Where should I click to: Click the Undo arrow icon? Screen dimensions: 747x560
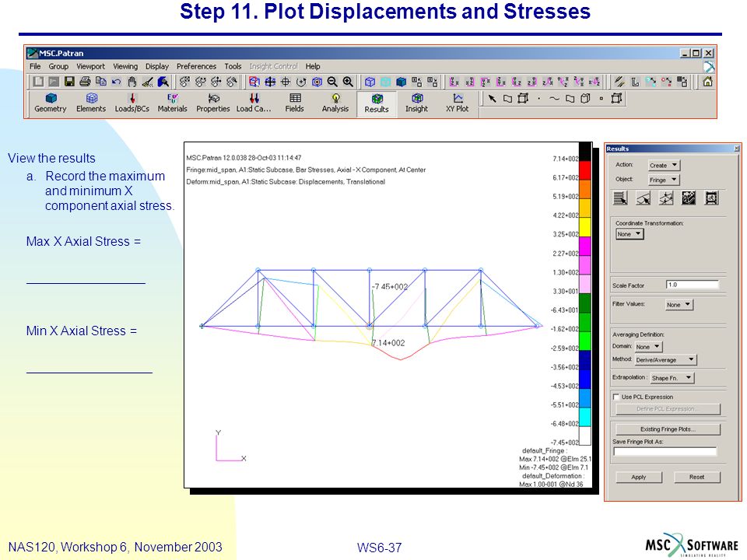pyautogui.click(x=117, y=82)
